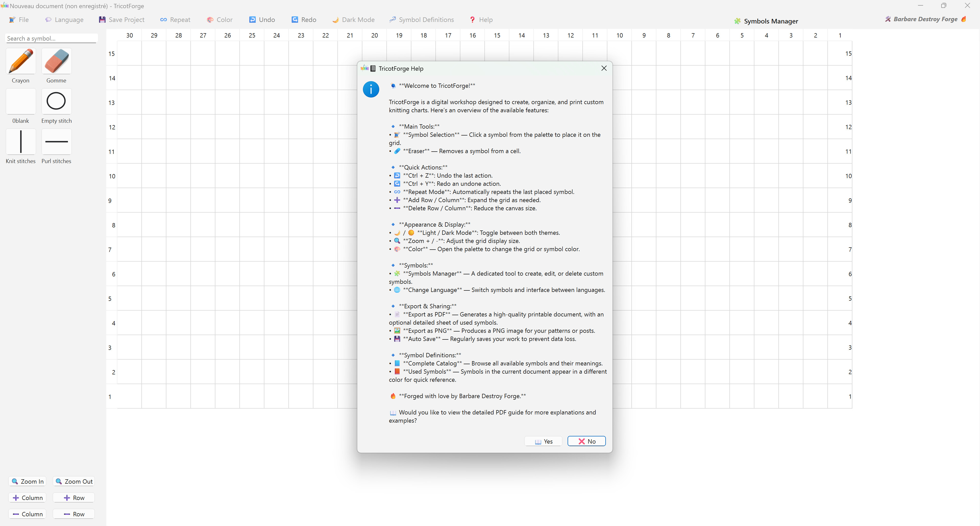
Task: Add a new Row to the grid
Action: click(x=73, y=497)
